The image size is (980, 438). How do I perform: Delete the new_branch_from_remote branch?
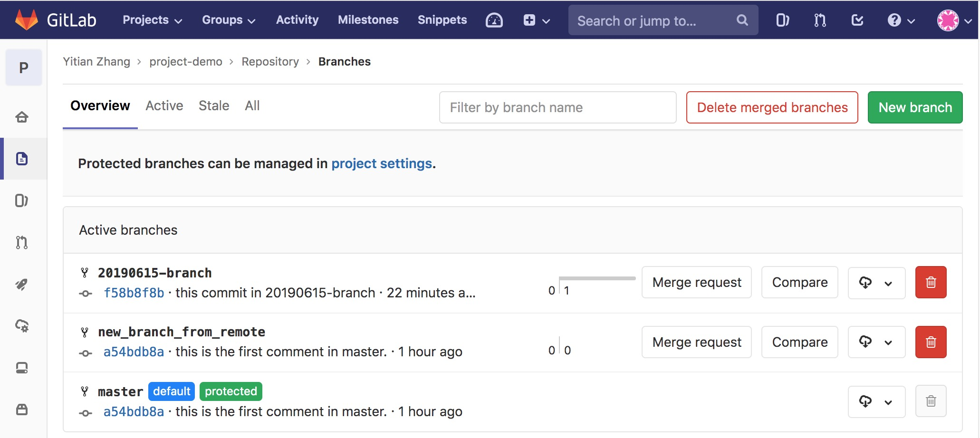(931, 342)
